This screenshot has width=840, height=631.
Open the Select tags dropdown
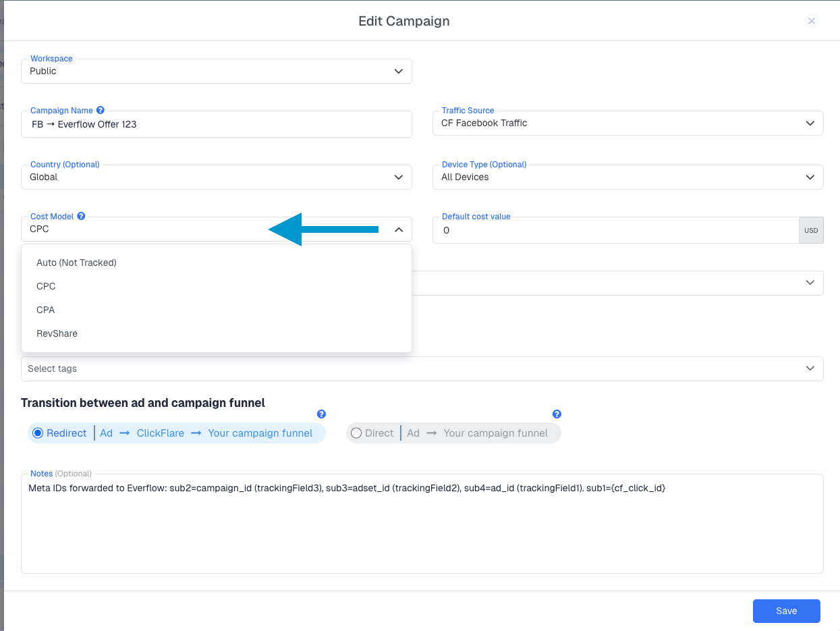pos(422,368)
